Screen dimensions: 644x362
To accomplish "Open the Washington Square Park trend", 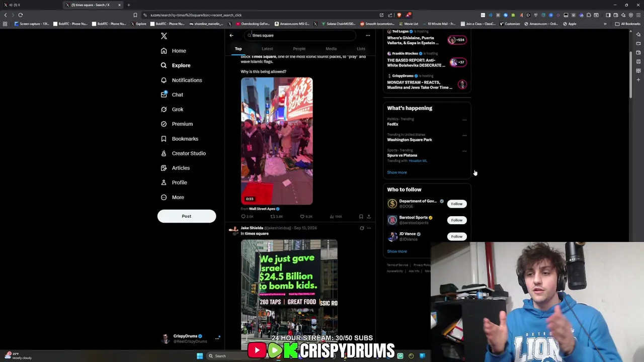I will coord(410,140).
